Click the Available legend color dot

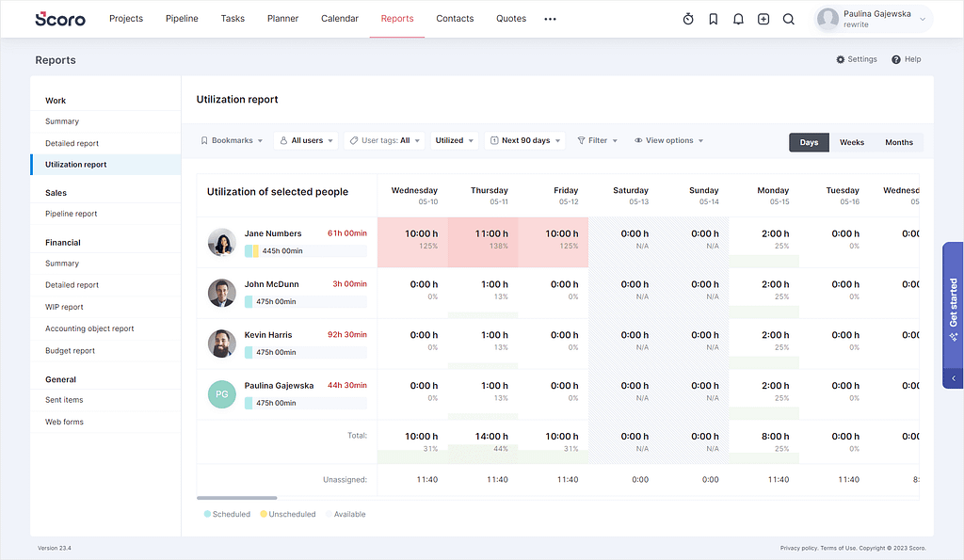click(329, 514)
